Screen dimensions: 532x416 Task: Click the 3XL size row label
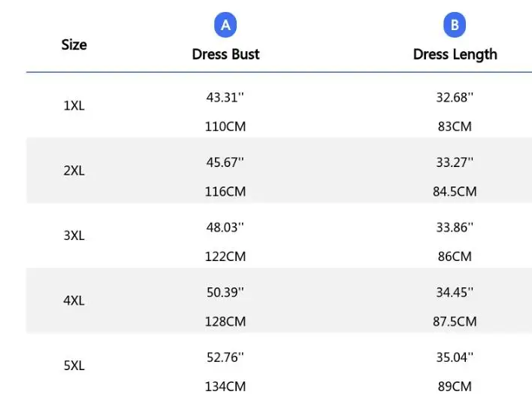74,235
